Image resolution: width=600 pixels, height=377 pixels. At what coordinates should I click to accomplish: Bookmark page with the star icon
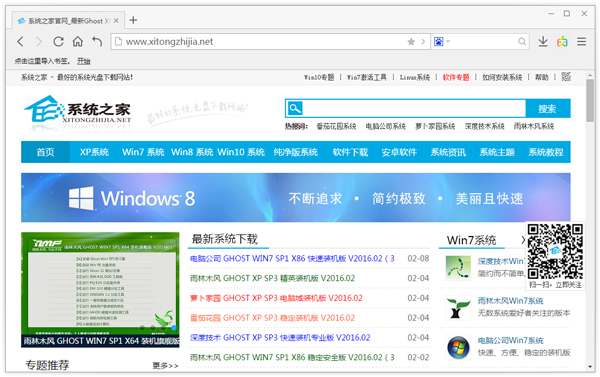pos(411,41)
